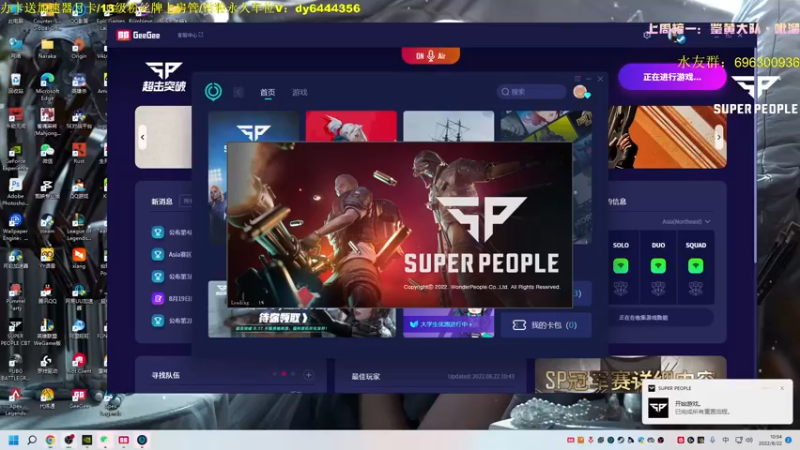Click the ON Air microphone button

click(x=431, y=56)
